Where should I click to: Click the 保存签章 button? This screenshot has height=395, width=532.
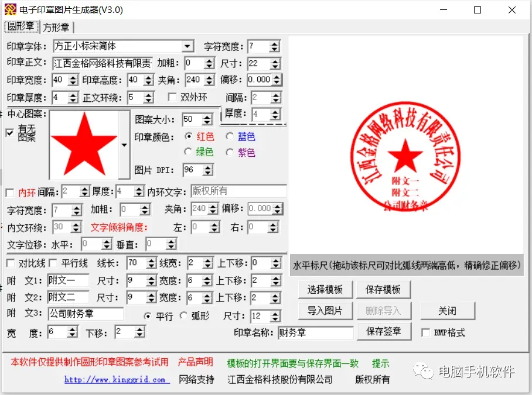pyautogui.click(x=384, y=331)
